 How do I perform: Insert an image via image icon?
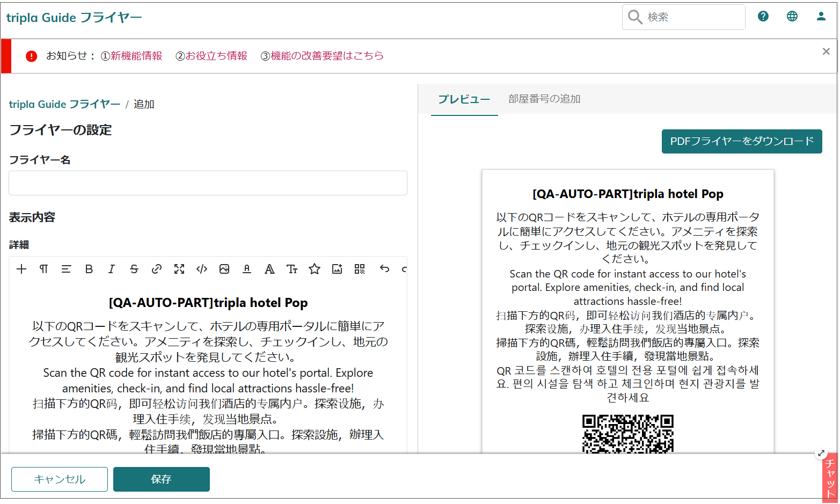pyautogui.click(x=224, y=269)
